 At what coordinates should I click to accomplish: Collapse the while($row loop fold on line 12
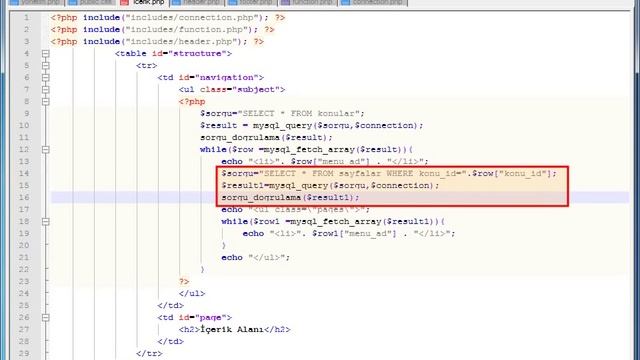pyautogui.click(x=46, y=150)
